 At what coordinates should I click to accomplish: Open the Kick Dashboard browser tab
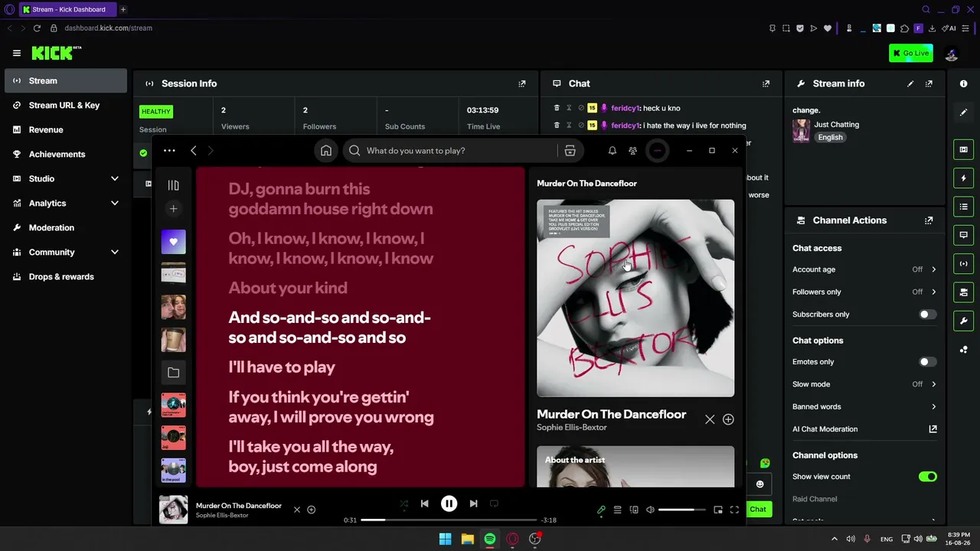pyautogui.click(x=67, y=9)
